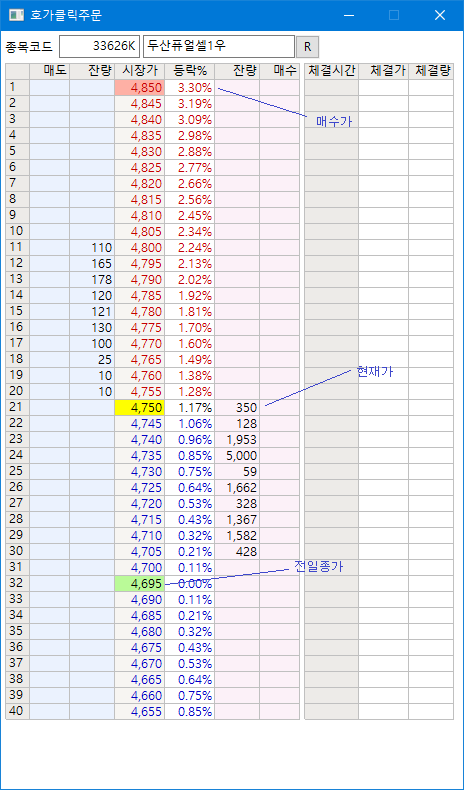The image size is (464, 790).
Task: Click the sell quantity 178
Action: [x=92, y=280]
